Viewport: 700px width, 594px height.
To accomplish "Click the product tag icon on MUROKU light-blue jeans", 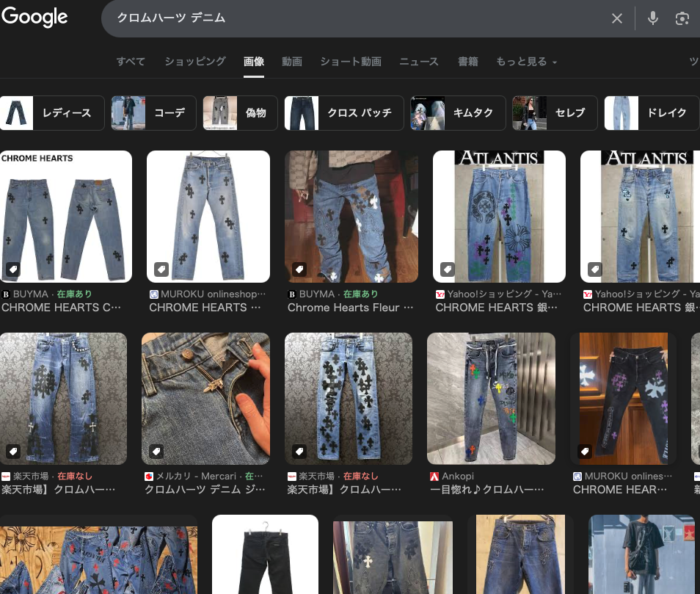I will [x=161, y=269].
